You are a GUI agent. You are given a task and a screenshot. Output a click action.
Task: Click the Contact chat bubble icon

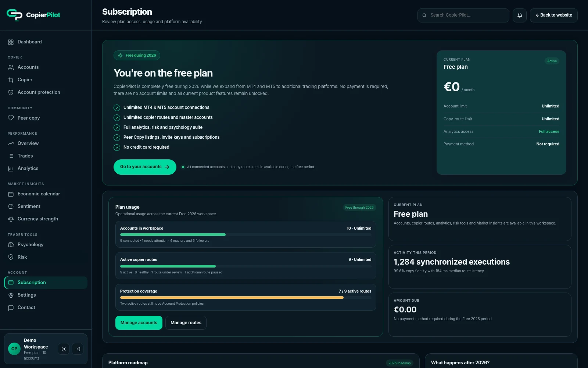pos(11,308)
